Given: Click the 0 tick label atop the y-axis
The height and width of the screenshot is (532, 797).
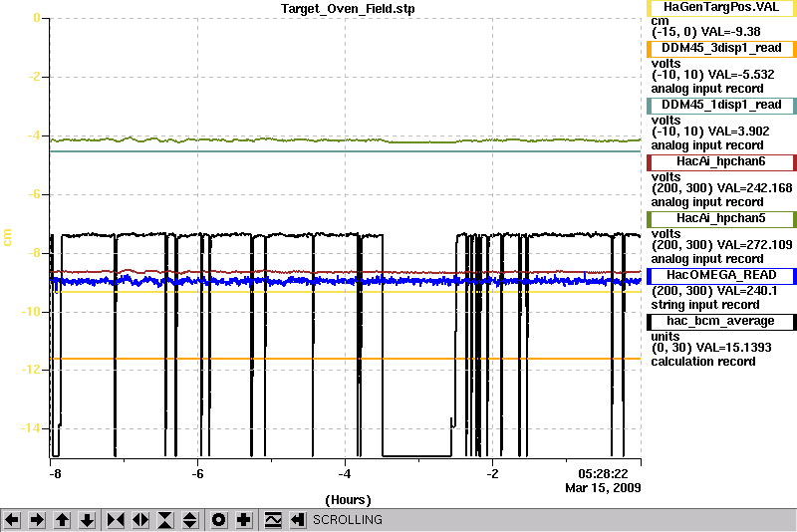Looking at the screenshot, I should click(x=37, y=18).
